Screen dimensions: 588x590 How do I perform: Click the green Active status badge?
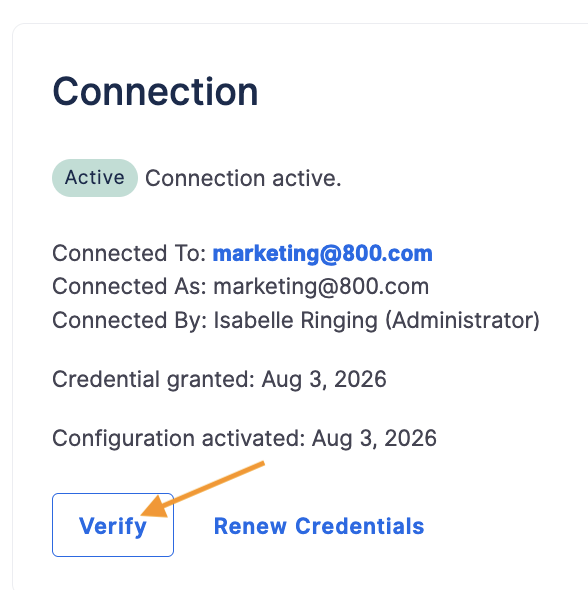tap(95, 178)
